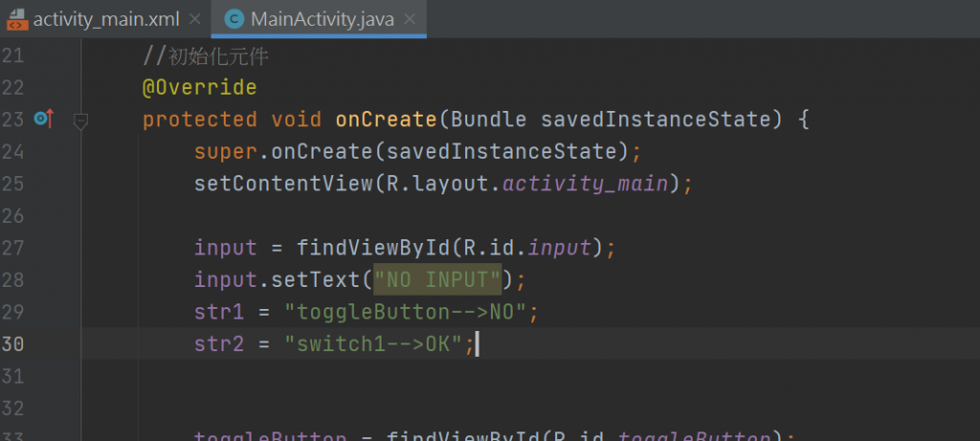The width and height of the screenshot is (980, 441).
Task: Click the void keyword on line 23
Action: point(296,120)
